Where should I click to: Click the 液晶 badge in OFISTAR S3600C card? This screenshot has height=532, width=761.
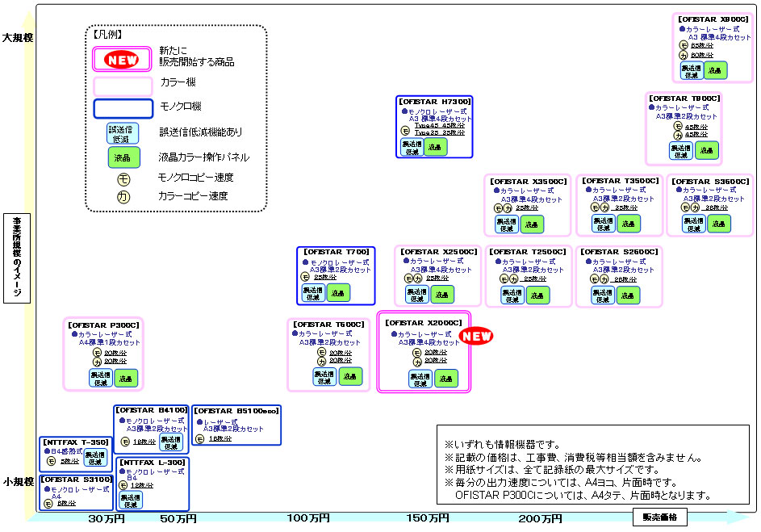pyautogui.click(x=719, y=224)
